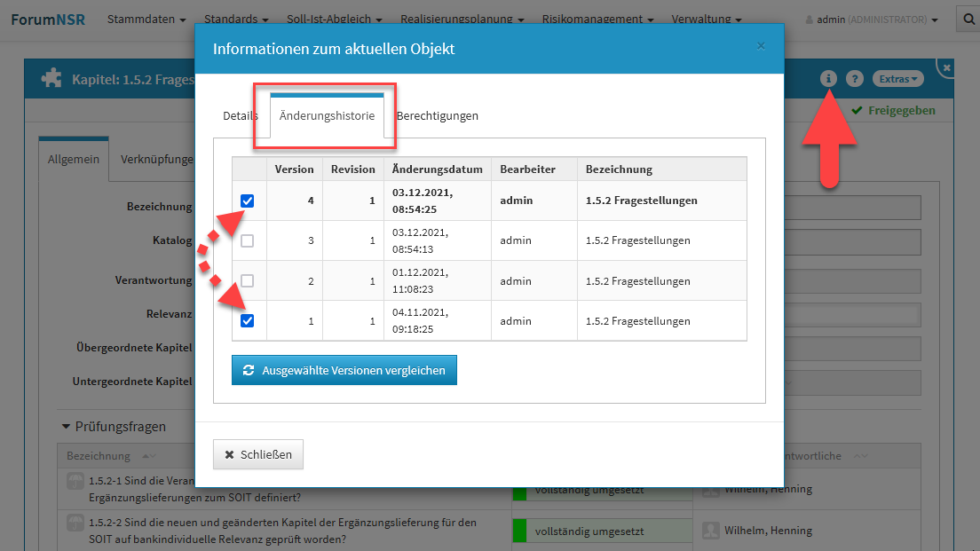This screenshot has height=551, width=980.
Task: Switch to the Berechtigungen tab
Action: 437,115
